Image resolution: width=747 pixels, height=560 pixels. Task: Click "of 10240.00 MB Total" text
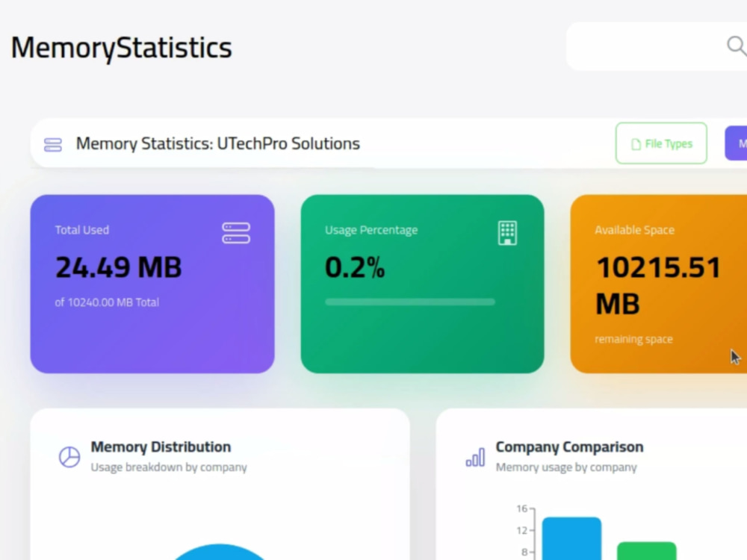pyautogui.click(x=107, y=302)
